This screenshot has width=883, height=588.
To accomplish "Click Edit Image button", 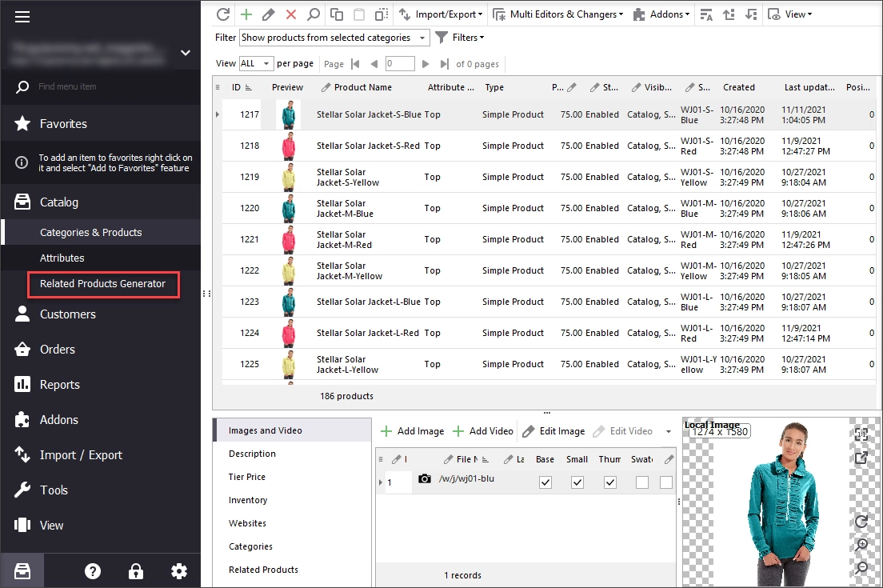I will tap(553, 431).
